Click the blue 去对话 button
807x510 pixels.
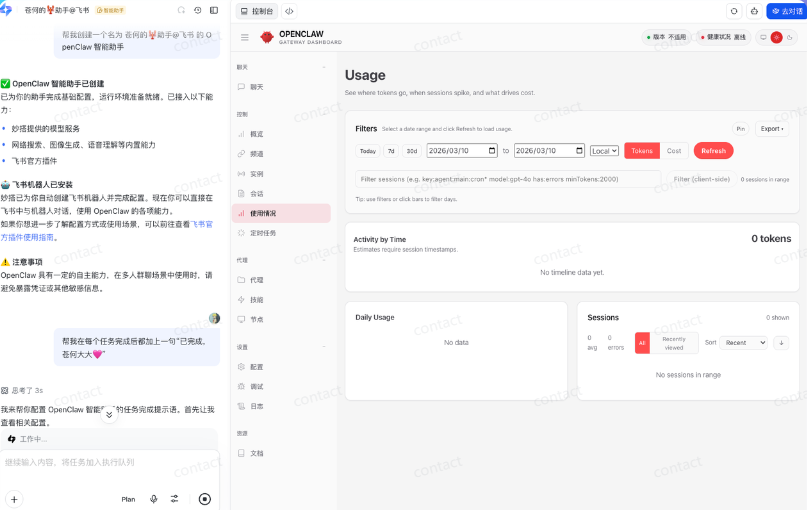click(x=786, y=11)
